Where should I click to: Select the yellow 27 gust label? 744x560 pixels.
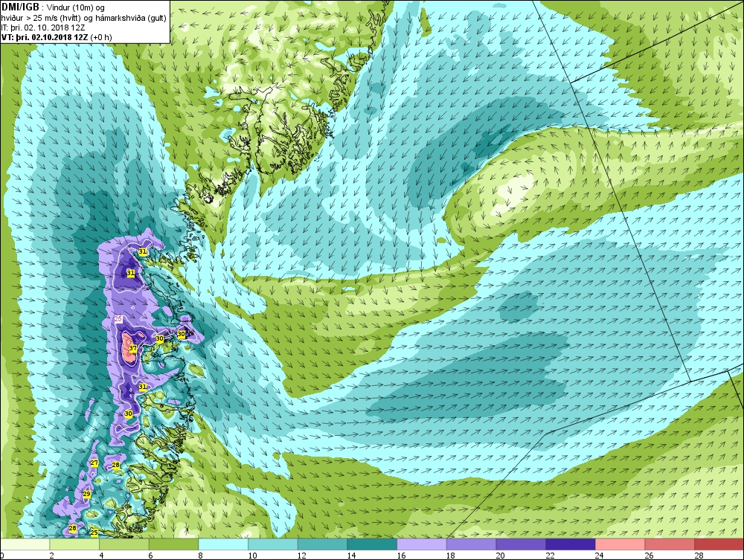point(94,463)
